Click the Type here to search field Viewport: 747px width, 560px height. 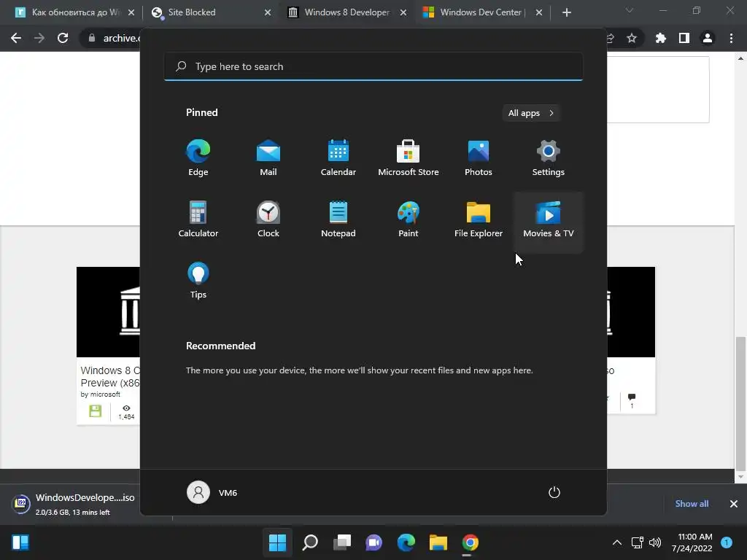pyautogui.click(x=373, y=66)
